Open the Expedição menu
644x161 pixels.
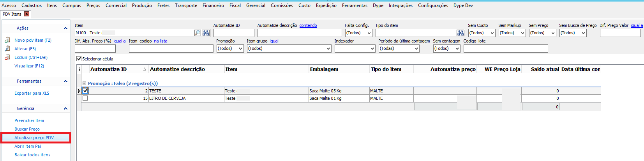(326, 5)
